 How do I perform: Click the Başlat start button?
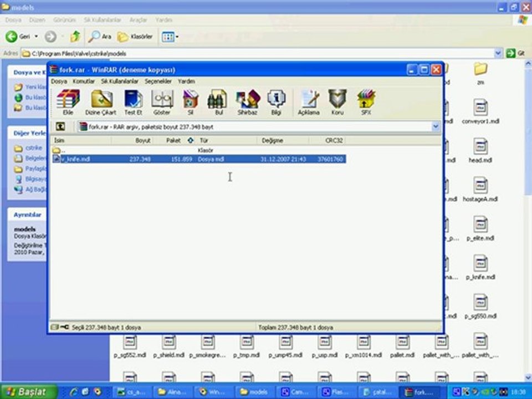pos(27,392)
